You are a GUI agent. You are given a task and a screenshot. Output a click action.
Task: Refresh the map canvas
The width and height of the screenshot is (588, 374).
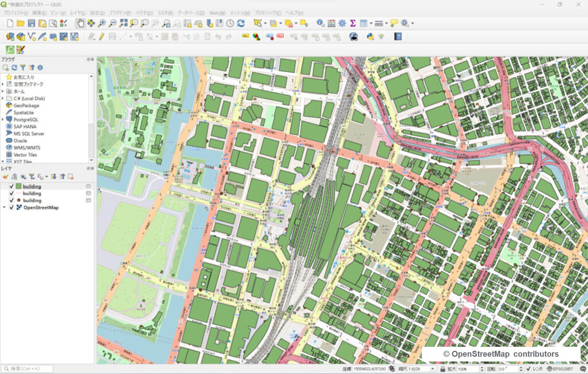(241, 23)
